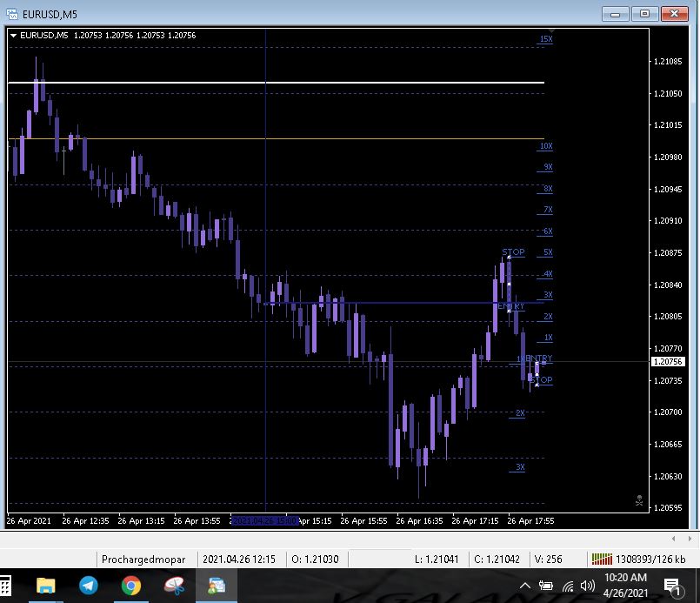This screenshot has width=700, height=603.
Task: Click the STOP label beside 5X
Action: pyautogui.click(x=513, y=252)
